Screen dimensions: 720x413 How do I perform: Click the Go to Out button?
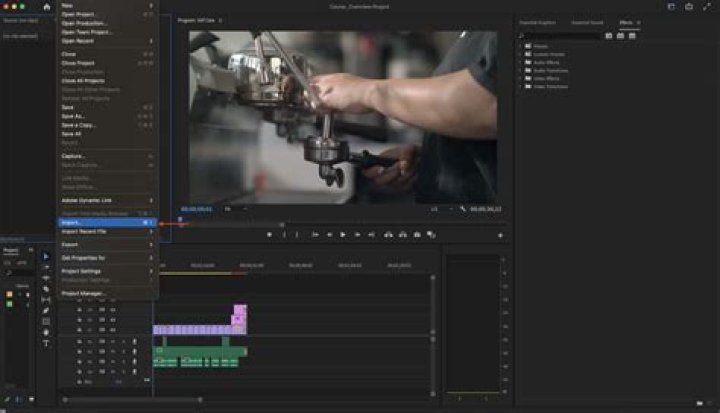pyautogui.click(x=371, y=235)
